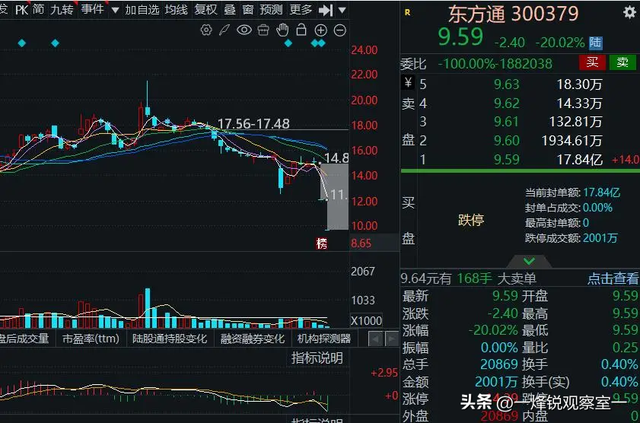Open the 事件 toolbar item
This screenshot has height=423, width=640.
tap(92, 9)
